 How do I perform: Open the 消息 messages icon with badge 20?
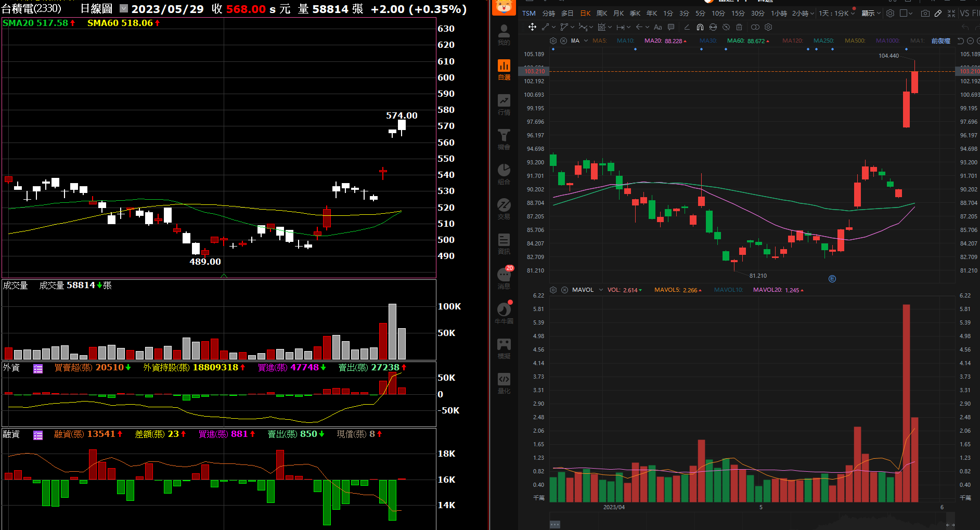point(504,278)
